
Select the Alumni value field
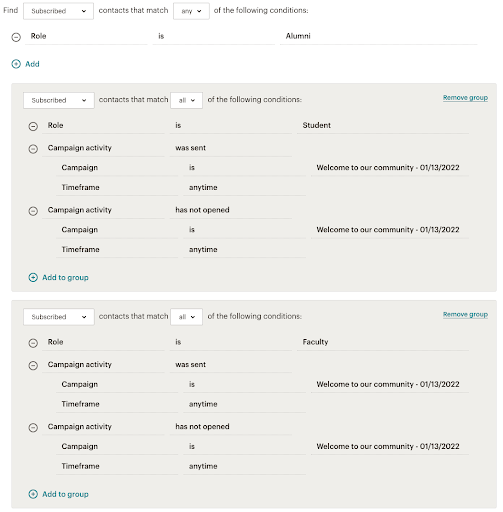(379, 36)
